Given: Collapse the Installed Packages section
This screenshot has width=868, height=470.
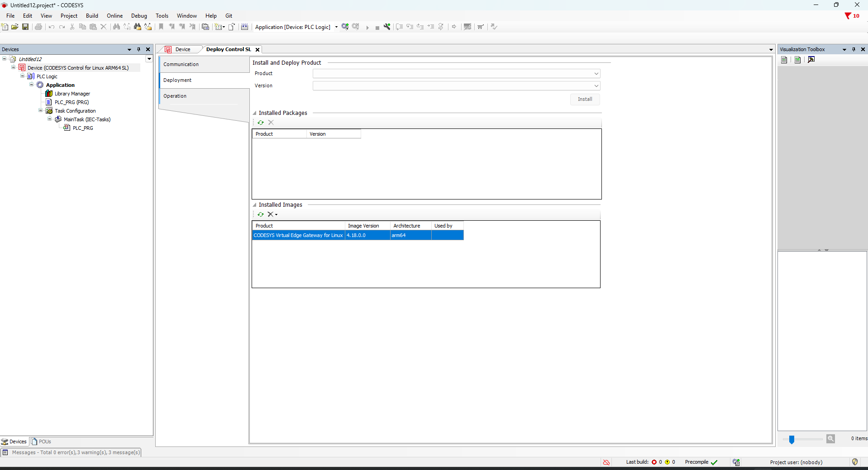Looking at the screenshot, I should [254, 113].
